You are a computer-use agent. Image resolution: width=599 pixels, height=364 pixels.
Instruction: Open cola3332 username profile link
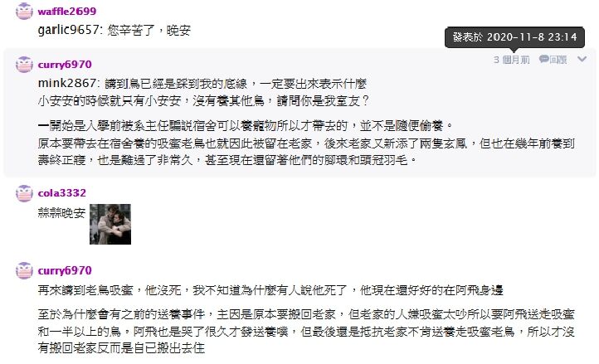pyautogui.click(x=62, y=193)
